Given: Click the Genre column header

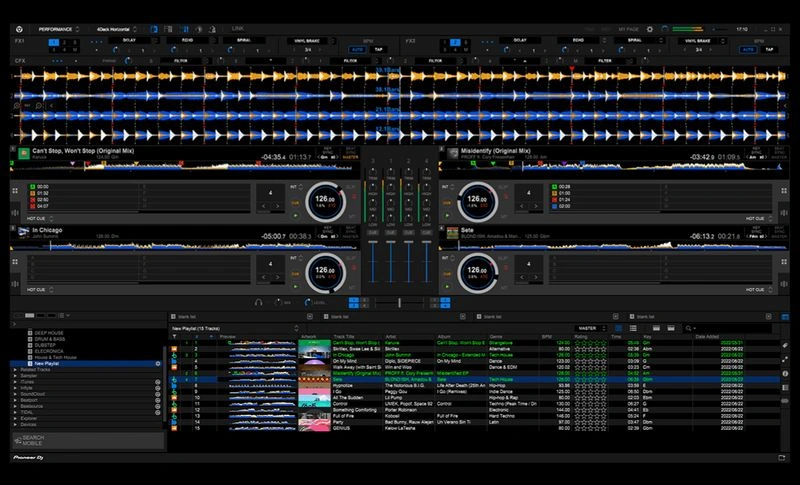Looking at the screenshot, I should pyautogui.click(x=514, y=337).
